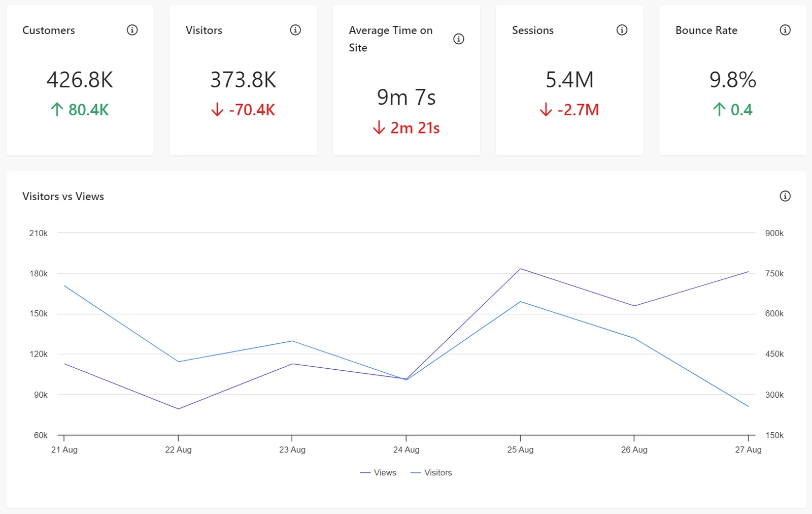Select the Sessions value 5.4M
The width and height of the screenshot is (812, 514).
569,80
